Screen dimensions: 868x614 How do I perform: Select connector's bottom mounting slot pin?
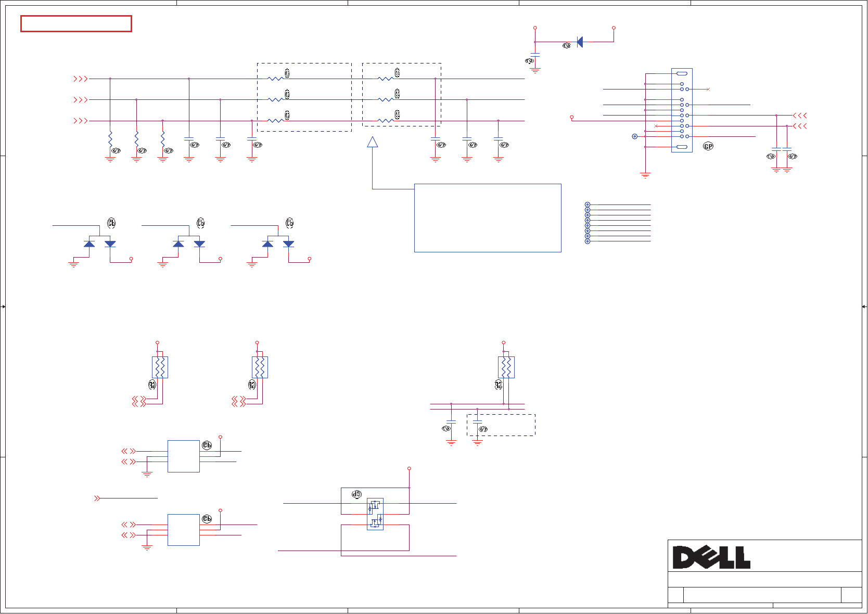[x=682, y=147]
